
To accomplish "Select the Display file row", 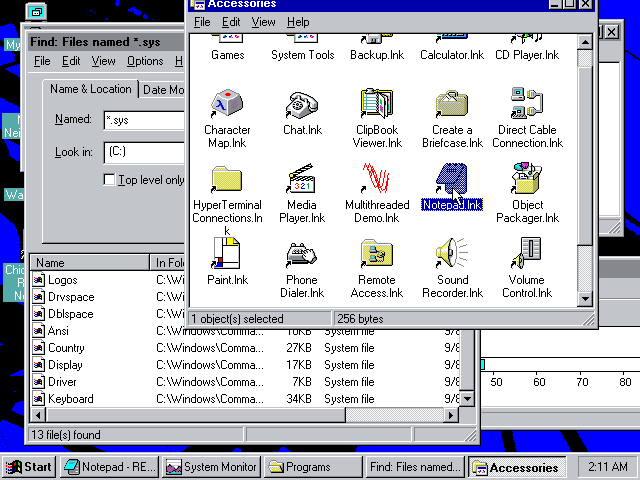I will [246, 365].
